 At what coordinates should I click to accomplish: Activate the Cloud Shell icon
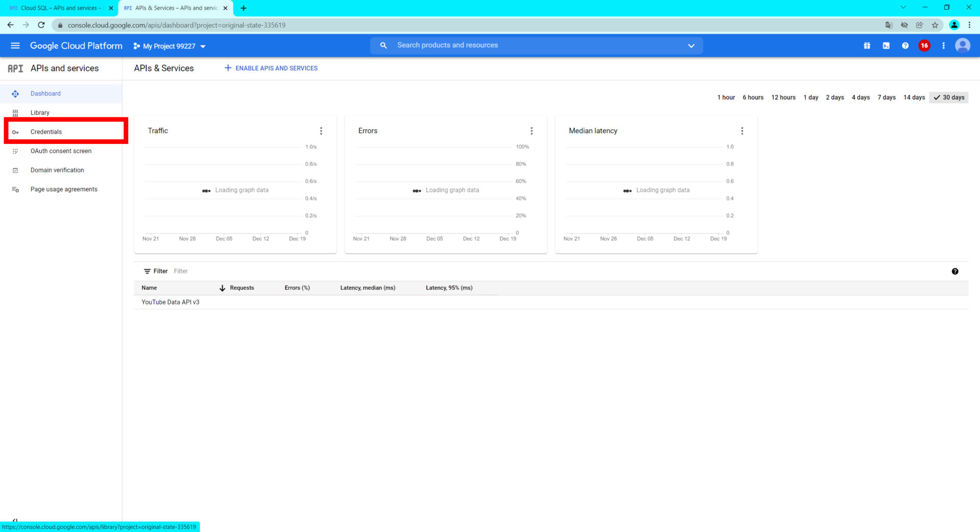tap(886, 46)
